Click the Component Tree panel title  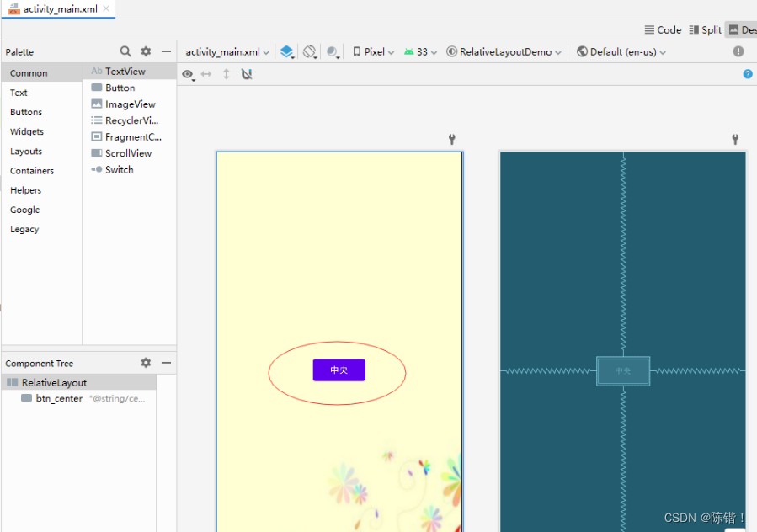click(x=39, y=363)
